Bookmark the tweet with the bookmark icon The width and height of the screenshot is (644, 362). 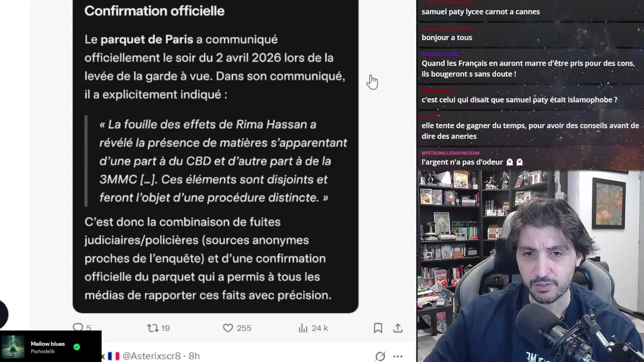pos(378,328)
